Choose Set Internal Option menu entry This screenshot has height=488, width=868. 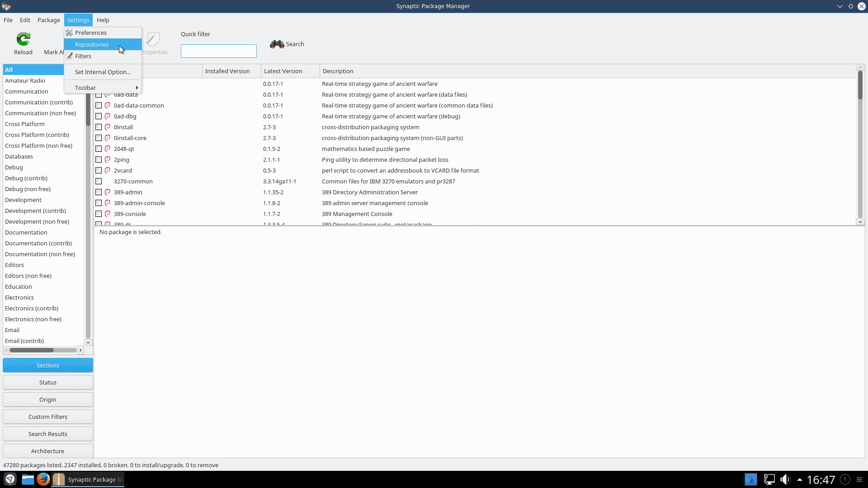point(103,72)
